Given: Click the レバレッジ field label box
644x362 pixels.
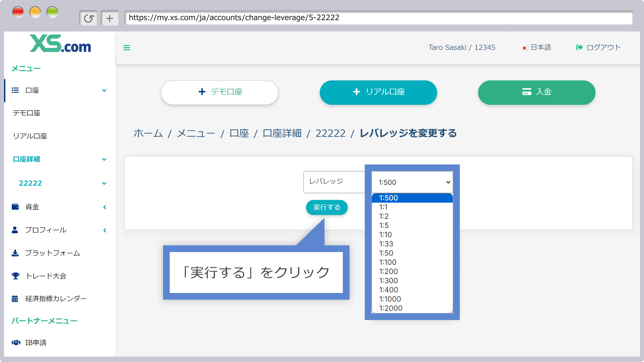Looking at the screenshot, I should pos(334,182).
